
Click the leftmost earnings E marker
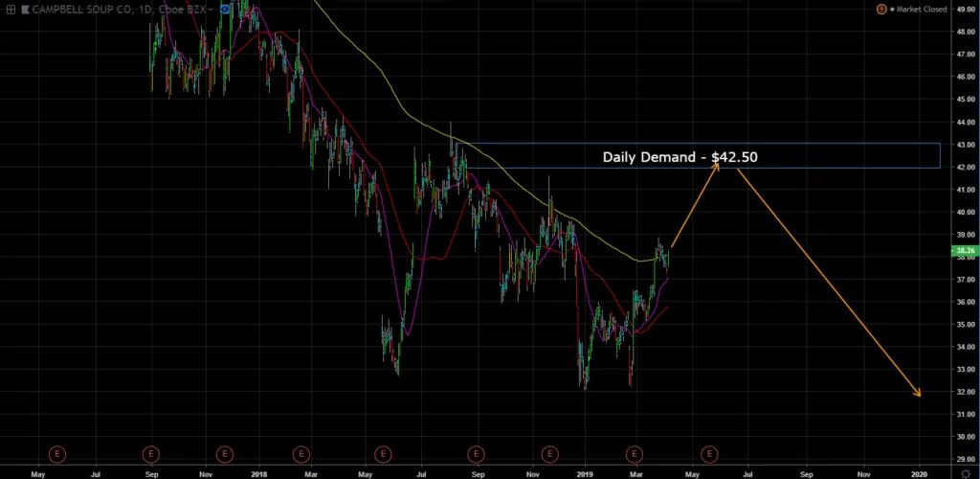coord(56,452)
